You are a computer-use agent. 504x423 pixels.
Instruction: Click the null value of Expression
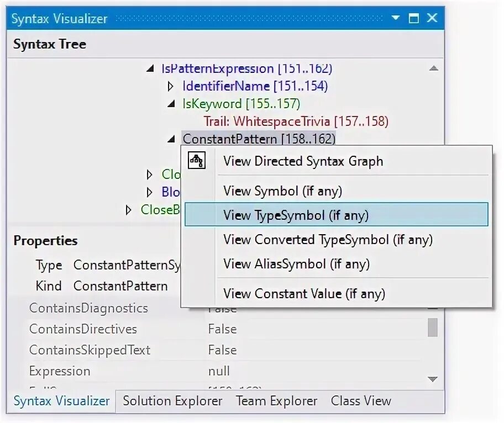219,371
